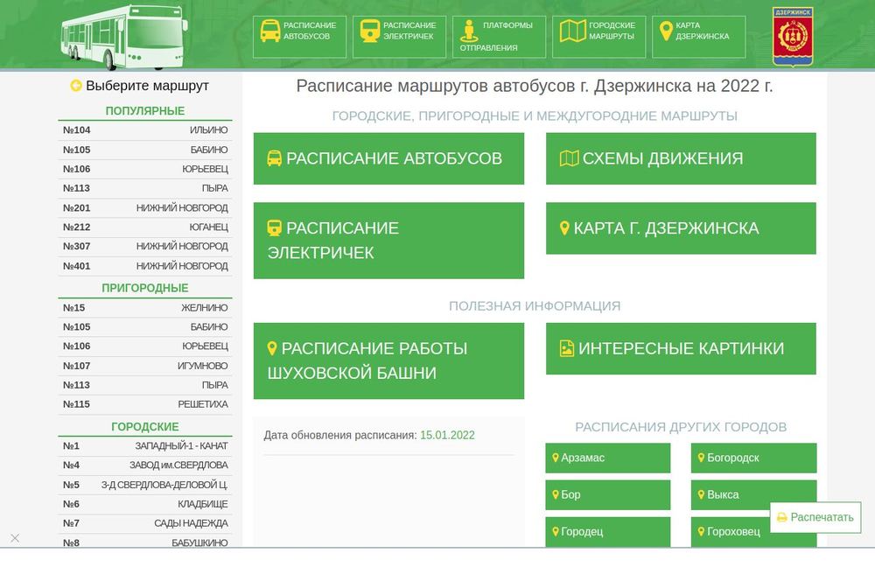Click the yellow arrow icon beside Выберите маршрут
Screen dimensions: 875x588
tap(76, 86)
